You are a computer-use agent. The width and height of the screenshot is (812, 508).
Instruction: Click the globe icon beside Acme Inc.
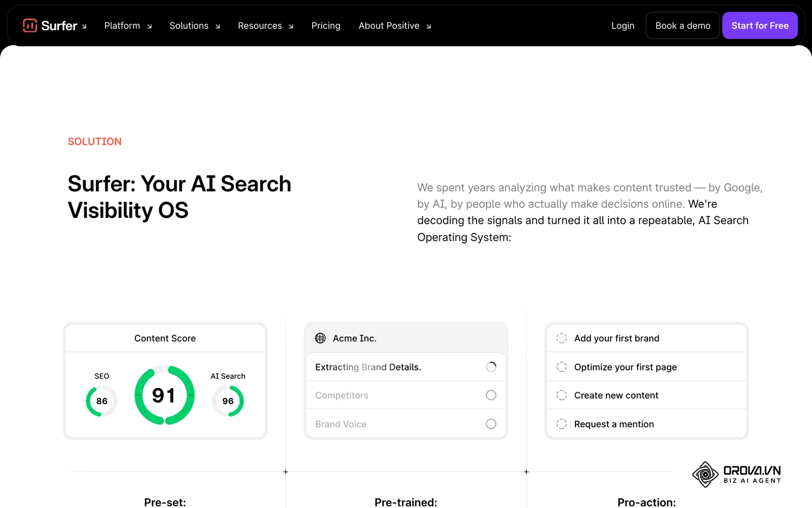(x=320, y=338)
